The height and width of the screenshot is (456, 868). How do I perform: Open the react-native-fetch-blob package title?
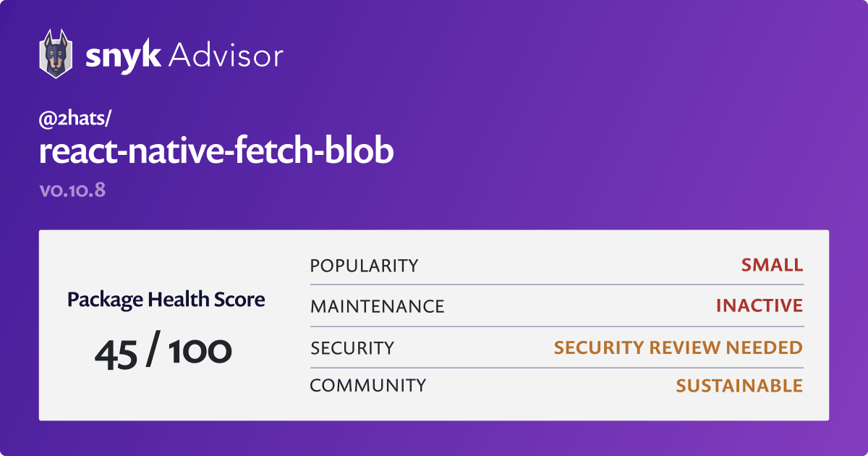pyautogui.click(x=216, y=152)
